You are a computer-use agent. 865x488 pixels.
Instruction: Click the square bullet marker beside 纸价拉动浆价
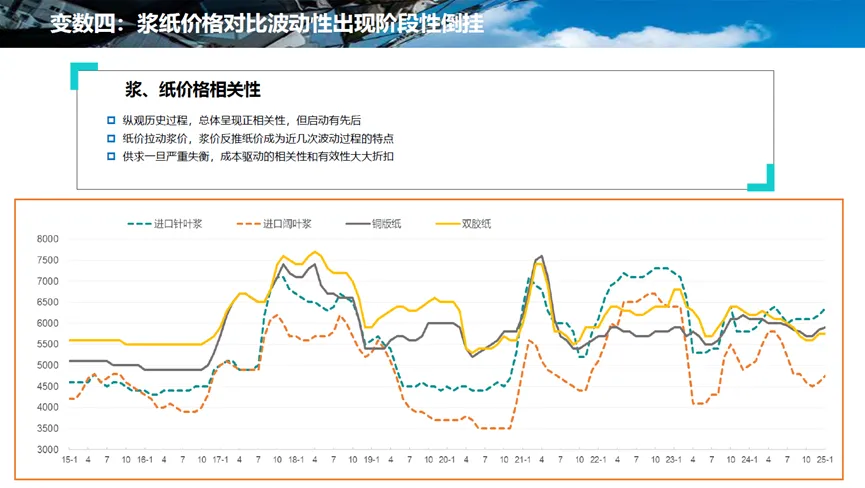click(x=111, y=138)
